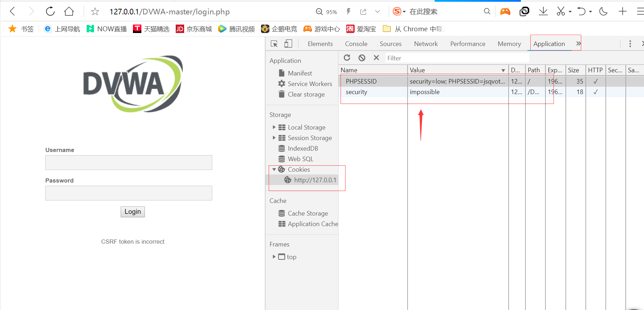
Task: Reload the page with refresh icon
Action: tap(50, 12)
